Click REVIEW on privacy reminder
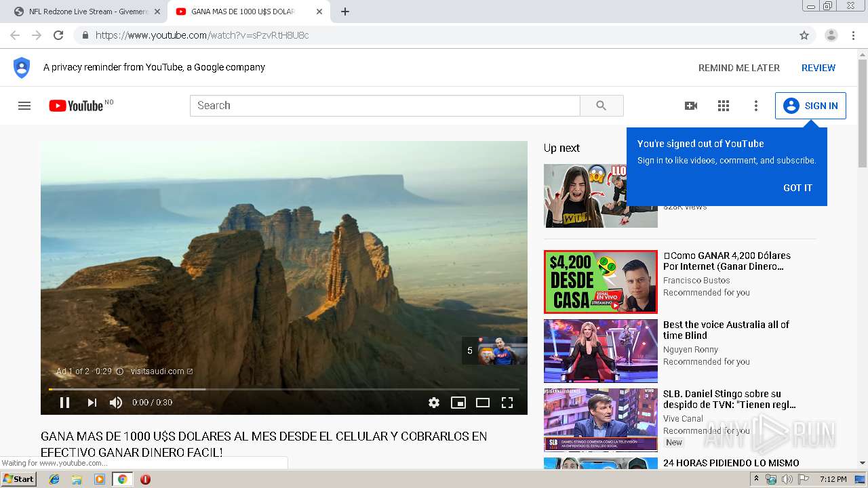Screen dimensions: 868x488 point(818,68)
